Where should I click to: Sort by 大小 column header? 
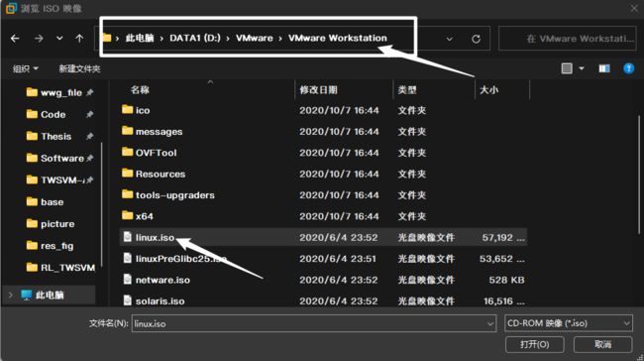[488, 89]
